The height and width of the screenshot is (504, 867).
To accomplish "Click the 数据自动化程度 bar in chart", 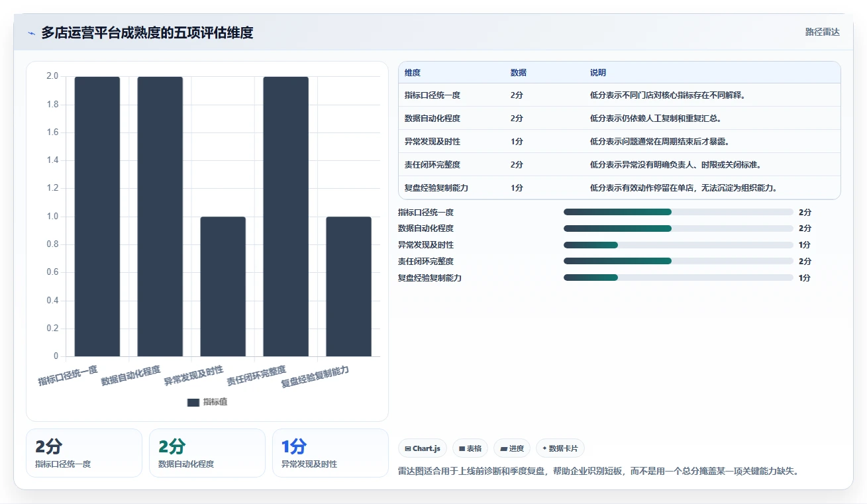I will [160, 217].
